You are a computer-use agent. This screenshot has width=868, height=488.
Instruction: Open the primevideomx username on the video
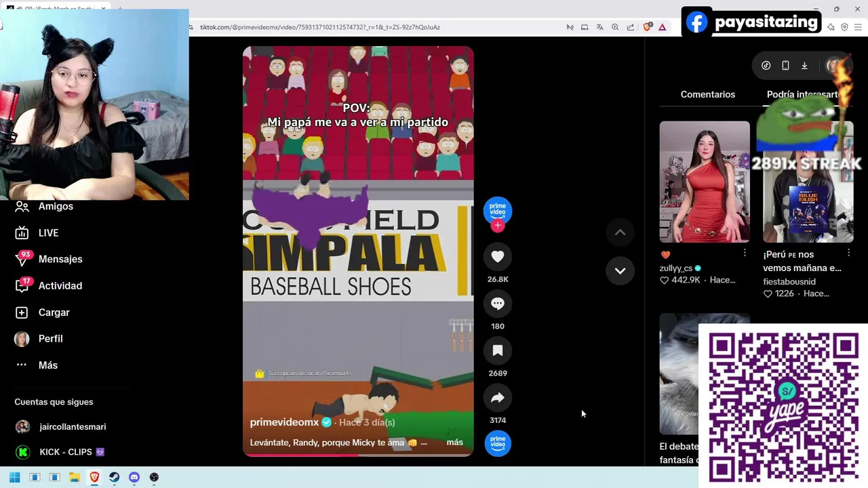[284, 422]
